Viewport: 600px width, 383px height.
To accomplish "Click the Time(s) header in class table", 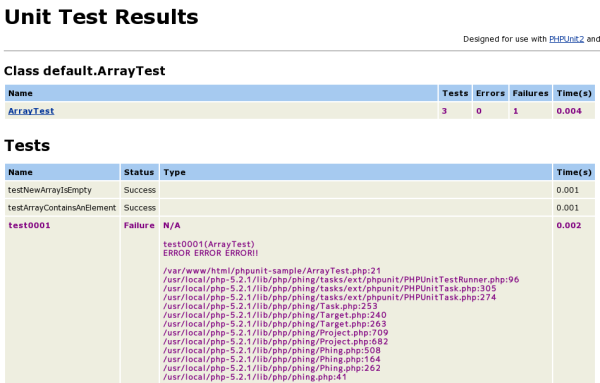I will pyautogui.click(x=574, y=93).
